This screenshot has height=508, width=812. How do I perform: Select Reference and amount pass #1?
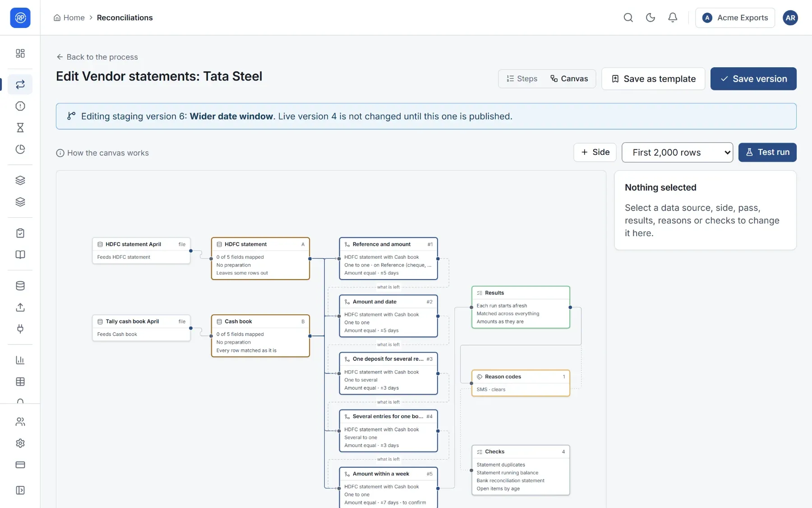click(388, 259)
